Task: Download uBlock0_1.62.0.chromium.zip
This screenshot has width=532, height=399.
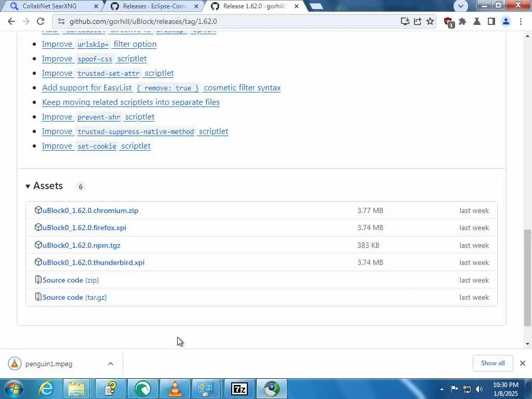Action: pyautogui.click(x=90, y=210)
